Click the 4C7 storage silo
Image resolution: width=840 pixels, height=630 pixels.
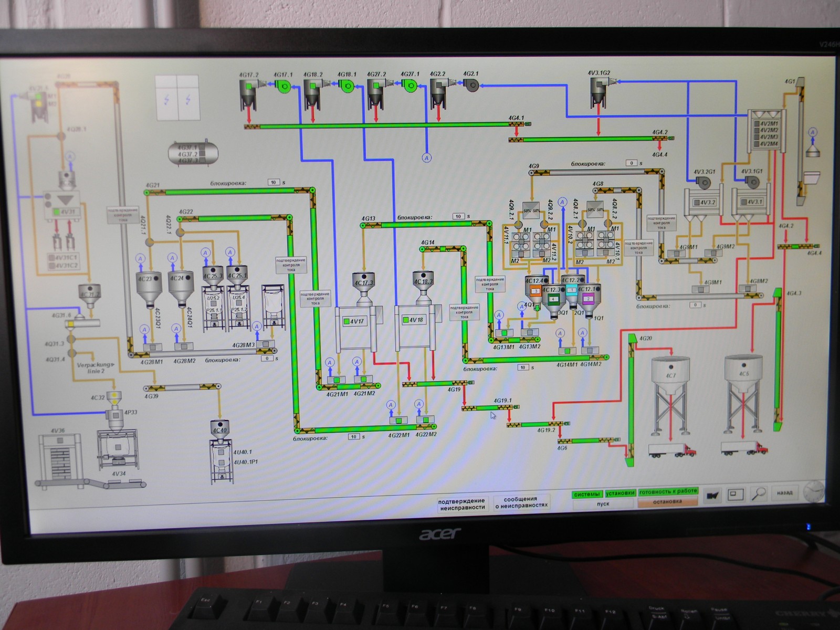[x=671, y=395]
